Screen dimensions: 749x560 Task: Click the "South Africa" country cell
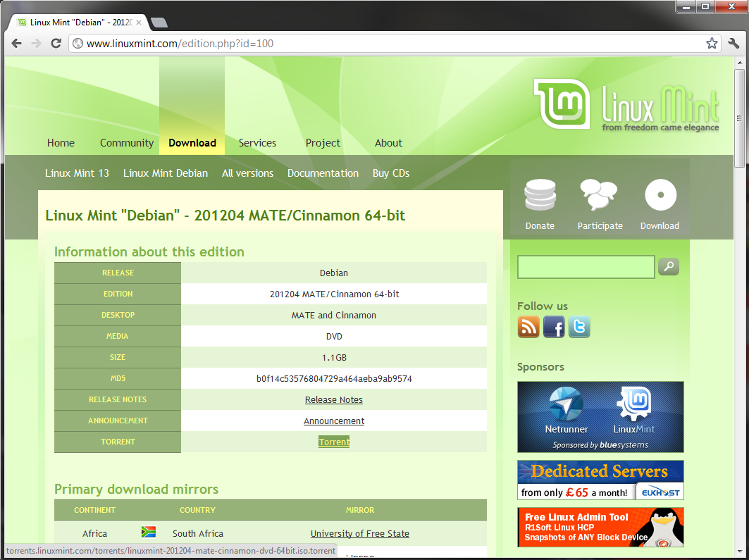(x=198, y=533)
